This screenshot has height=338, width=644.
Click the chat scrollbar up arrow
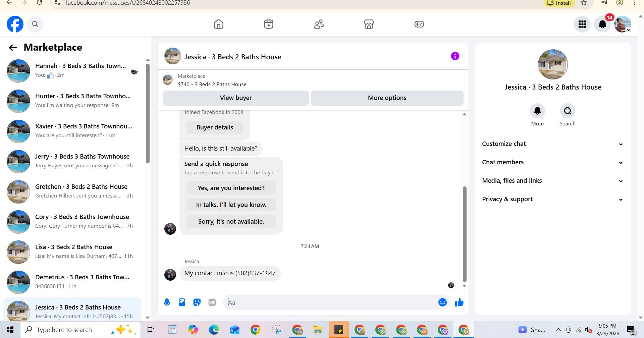[x=465, y=114]
